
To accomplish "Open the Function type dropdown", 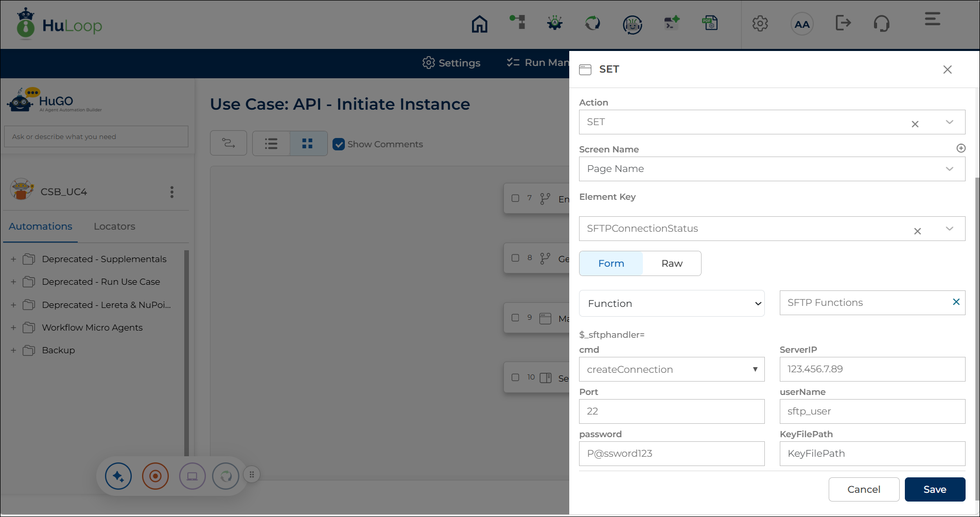I will click(x=672, y=303).
